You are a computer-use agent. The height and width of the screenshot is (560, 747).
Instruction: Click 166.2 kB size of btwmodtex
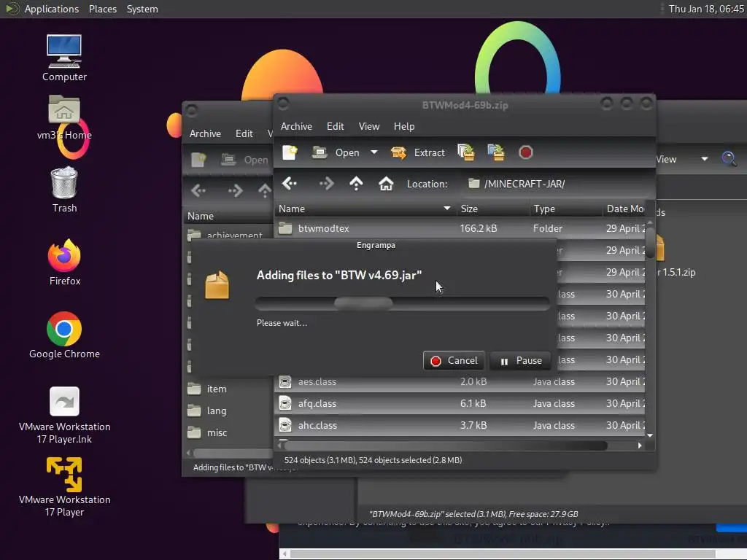tap(479, 228)
